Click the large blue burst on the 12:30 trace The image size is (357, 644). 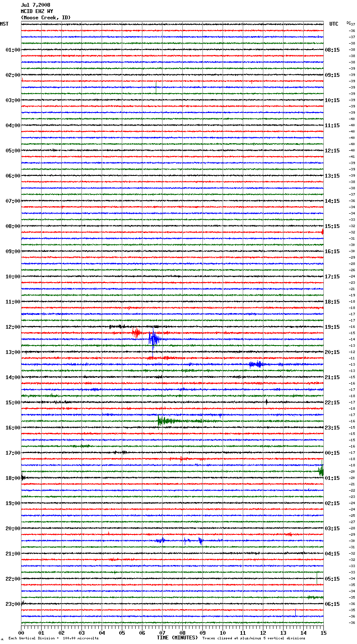154,338
